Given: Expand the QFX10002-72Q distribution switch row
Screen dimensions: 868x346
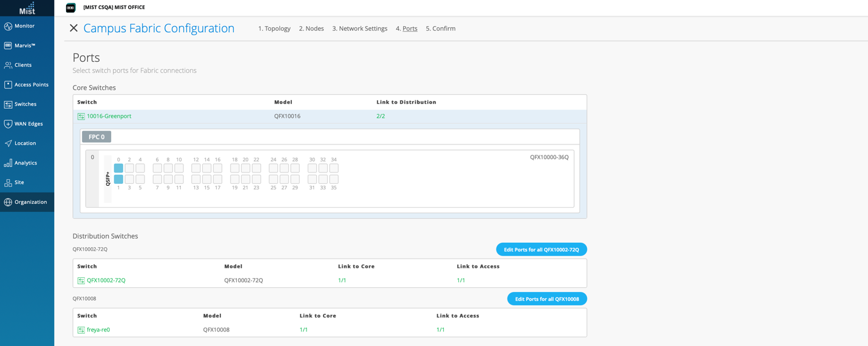Looking at the screenshot, I should click(x=106, y=280).
